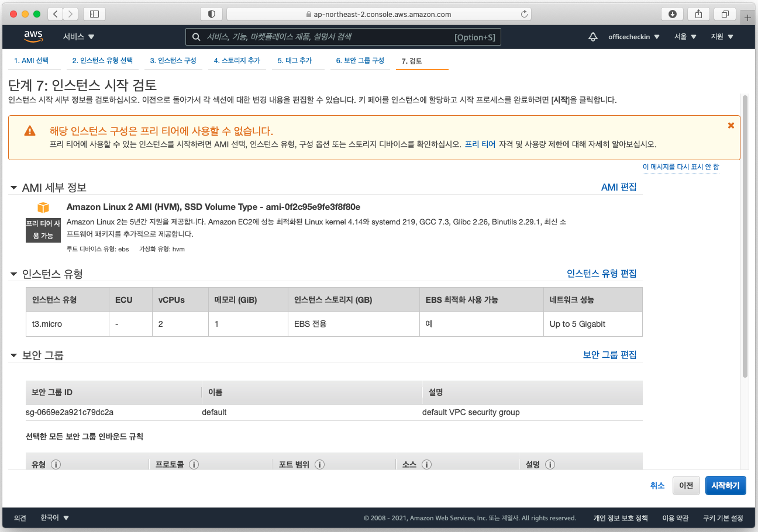This screenshot has height=532, width=758.
Task: Open 쿠키 기본 설정 link
Action: click(723, 518)
